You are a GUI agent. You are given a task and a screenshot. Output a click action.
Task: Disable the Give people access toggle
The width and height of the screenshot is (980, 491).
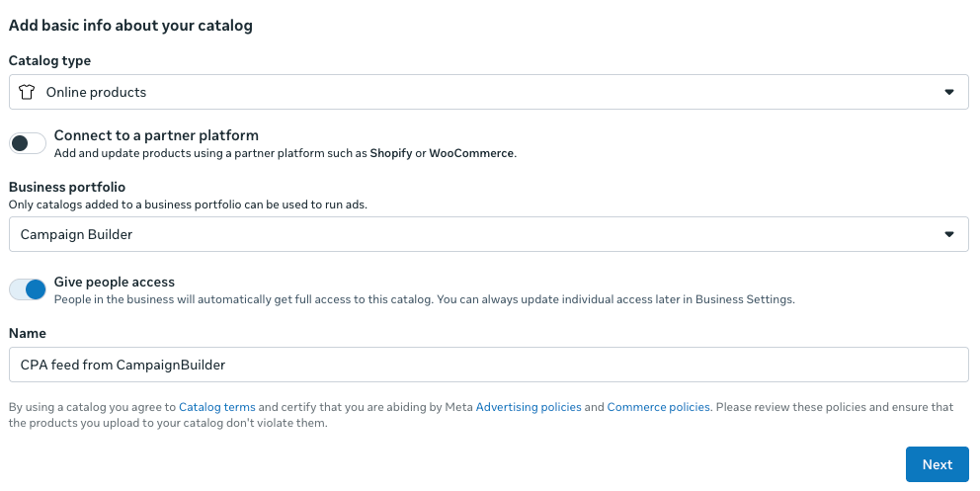(x=28, y=289)
